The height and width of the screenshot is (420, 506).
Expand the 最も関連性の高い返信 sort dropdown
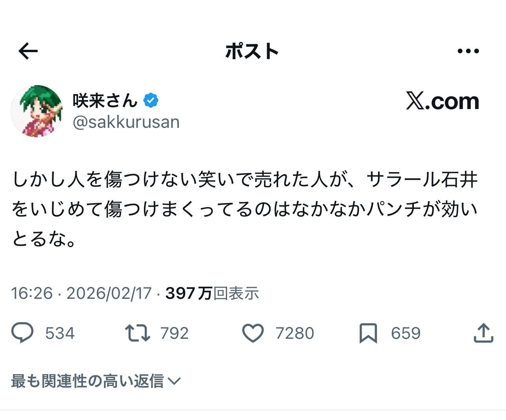coord(87,381)
